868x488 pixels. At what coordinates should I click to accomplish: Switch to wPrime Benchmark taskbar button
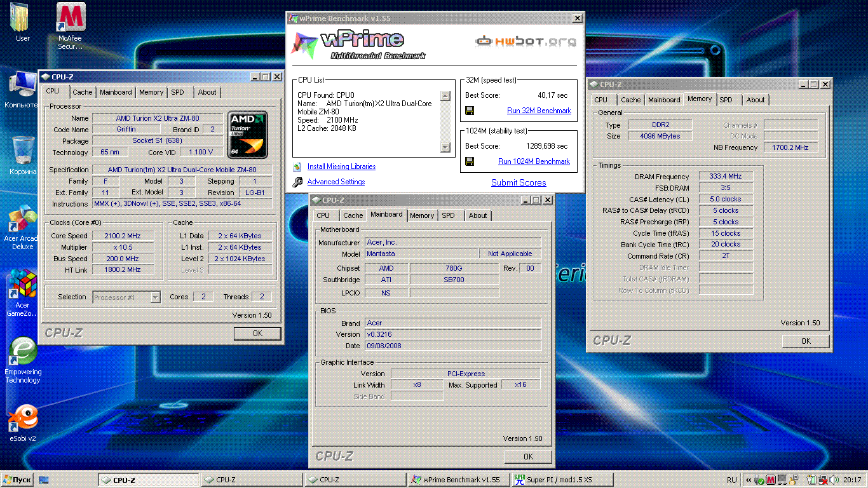tap(458, 480)
